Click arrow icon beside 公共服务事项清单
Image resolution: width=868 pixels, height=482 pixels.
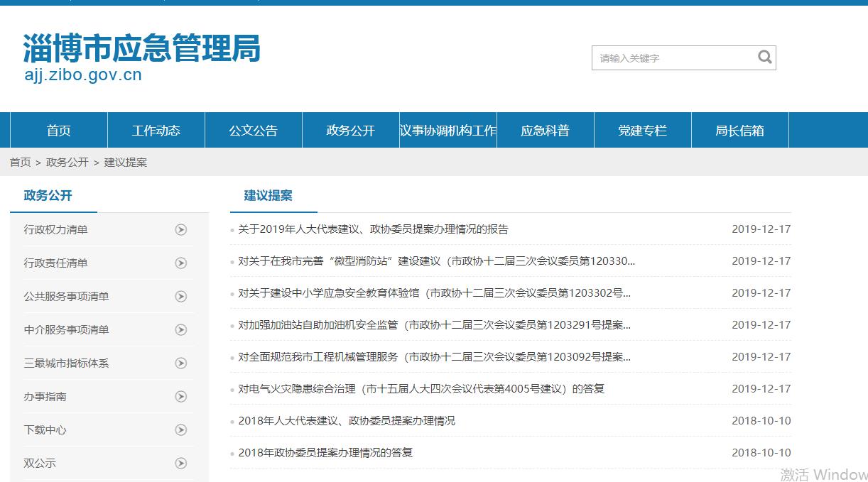(x=181, y=296)
